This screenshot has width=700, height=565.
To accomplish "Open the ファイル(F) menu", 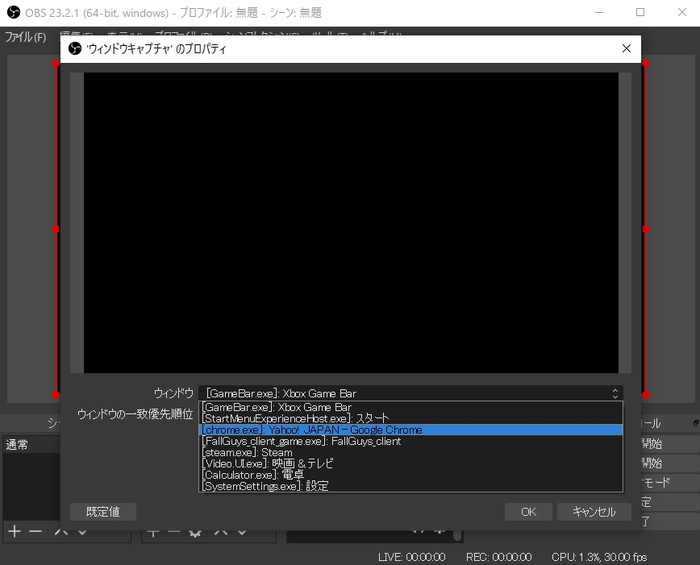I will pos(25,37).
